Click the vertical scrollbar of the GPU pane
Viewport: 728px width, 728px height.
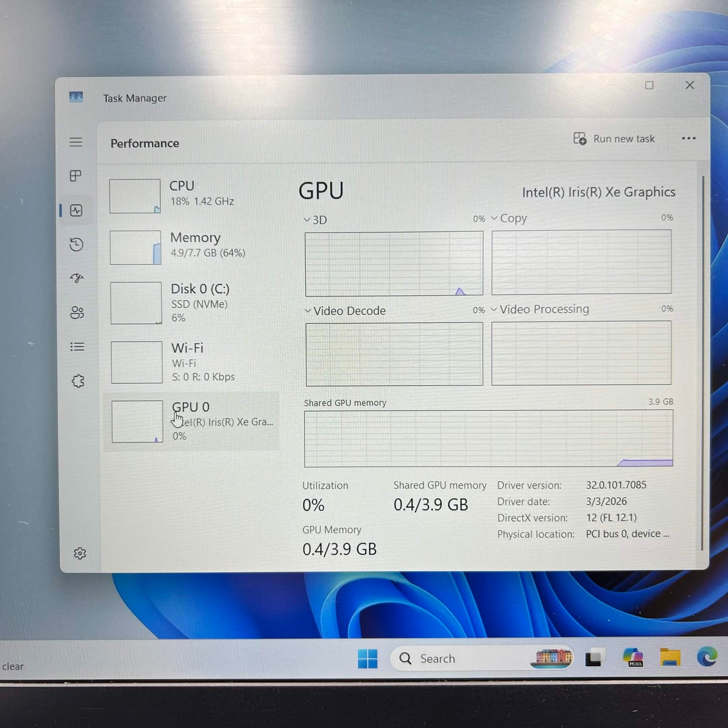point(702,363)
